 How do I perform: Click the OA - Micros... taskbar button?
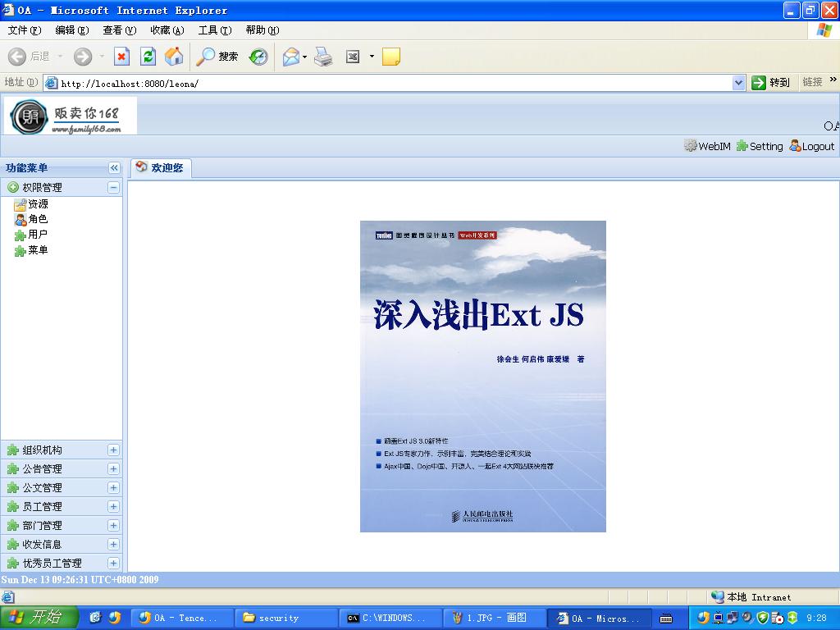click(600, 618)
